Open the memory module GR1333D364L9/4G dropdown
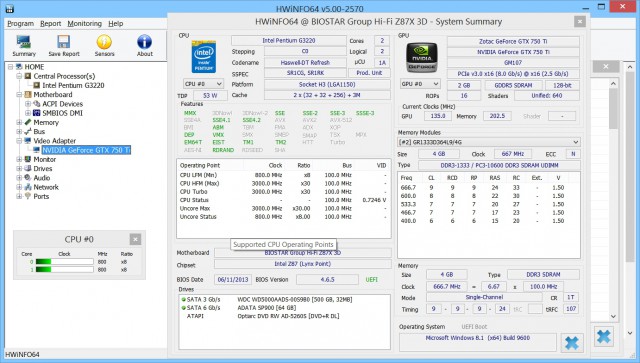The width and height of the screenshot is (640, 363). [489, 142]
